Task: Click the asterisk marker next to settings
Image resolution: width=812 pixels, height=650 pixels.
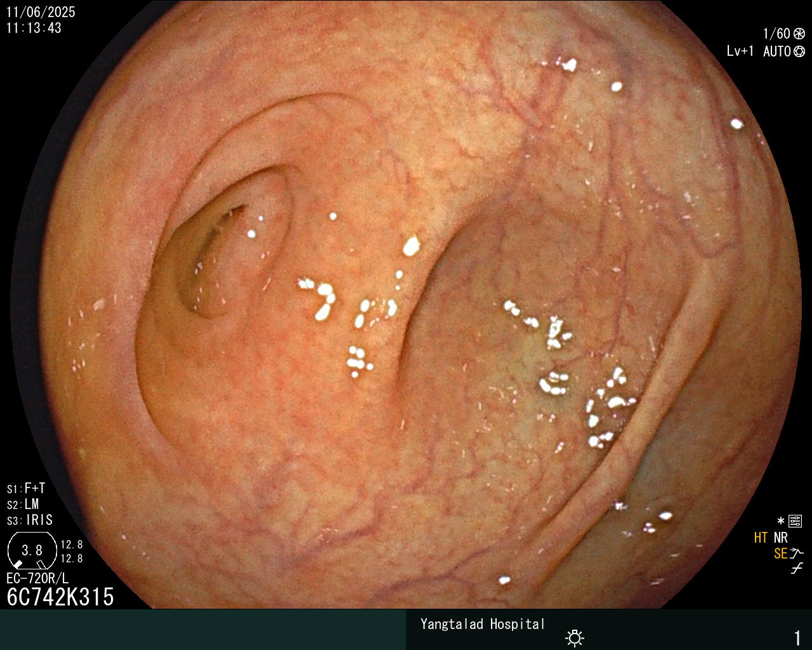Action: [781, 521]
